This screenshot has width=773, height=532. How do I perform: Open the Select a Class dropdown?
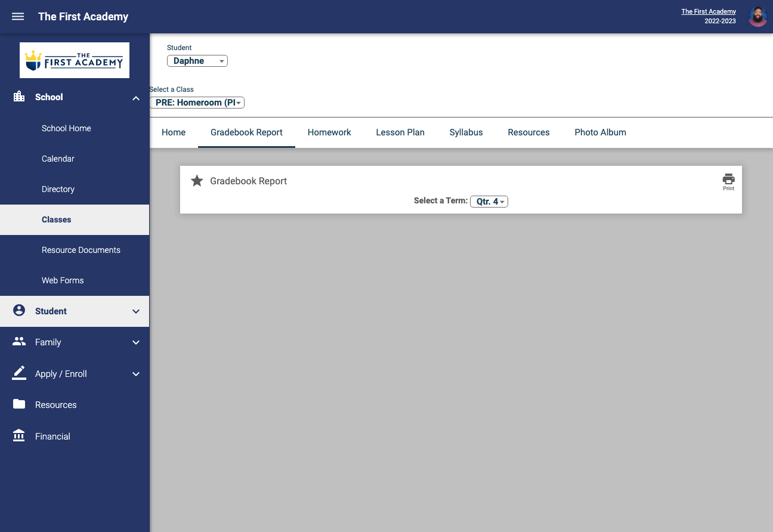pyautogui.click(x=197, y=103)
